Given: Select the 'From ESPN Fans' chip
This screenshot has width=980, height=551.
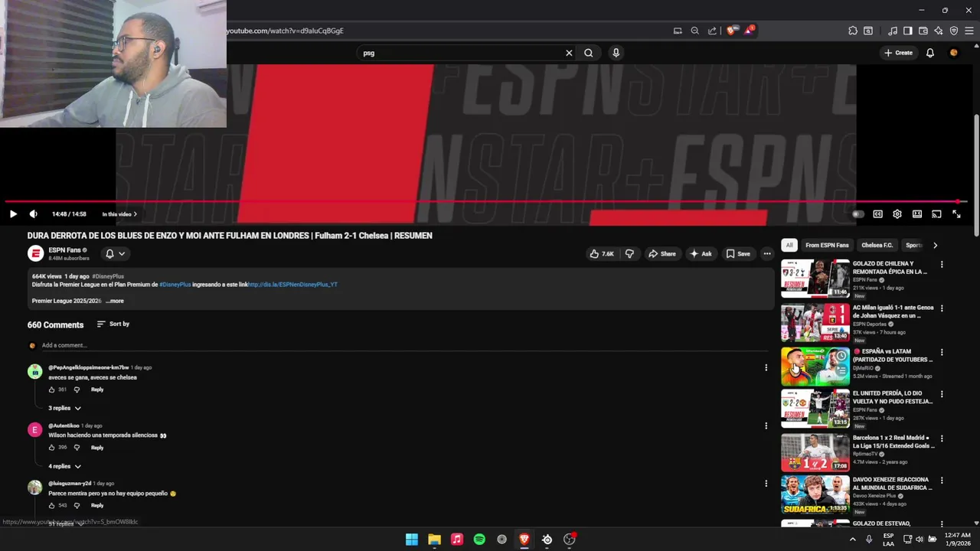Looking at the screenshot, I should (827, 246).
